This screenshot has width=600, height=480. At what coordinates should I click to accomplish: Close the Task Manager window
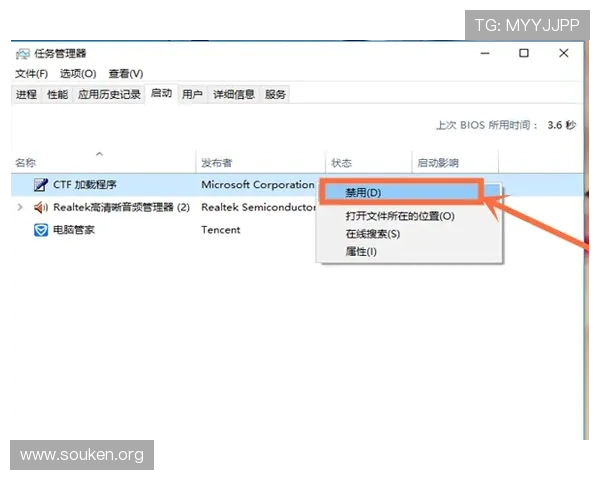(x=564, y=53)
